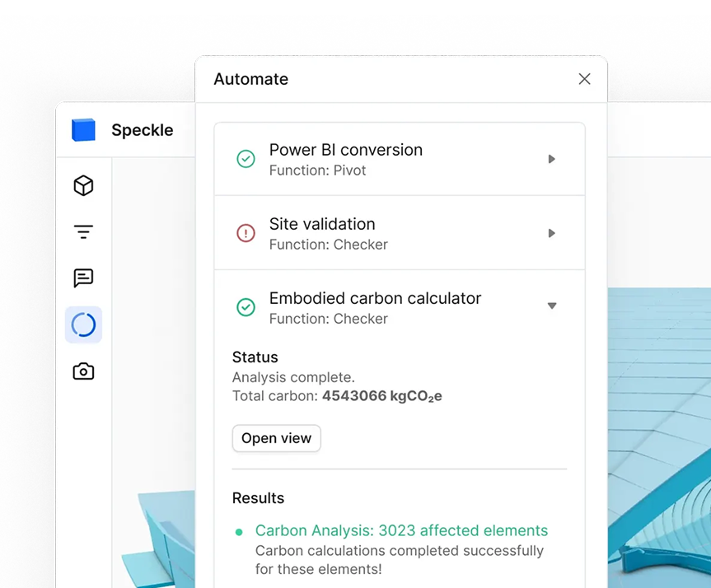Open the 3D models cube icon
This screenshot has width=711, height=588.
point(83,186)
